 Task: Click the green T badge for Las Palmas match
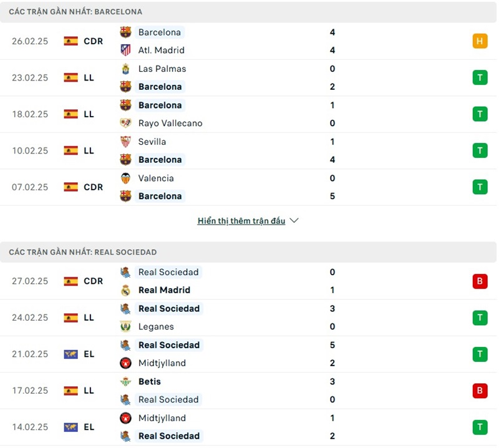pyautogui.click(x=480, y=77)
